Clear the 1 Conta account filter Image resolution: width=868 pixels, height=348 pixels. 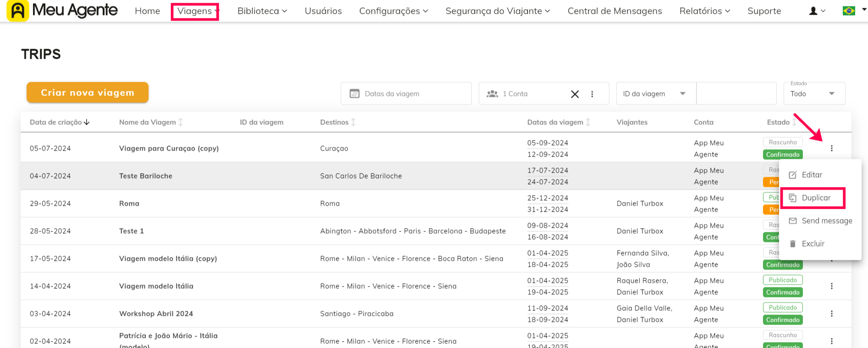[575, 94]
